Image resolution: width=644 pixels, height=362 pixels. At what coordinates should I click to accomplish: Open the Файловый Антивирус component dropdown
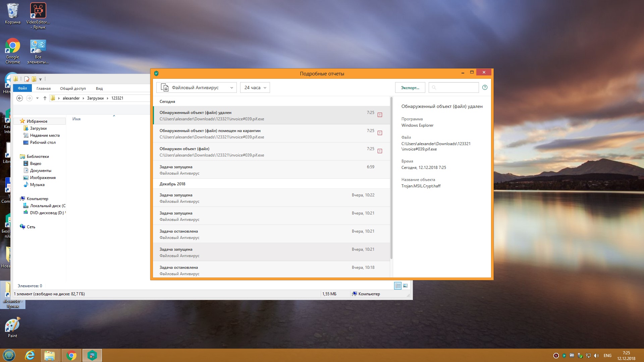[196, 87]
